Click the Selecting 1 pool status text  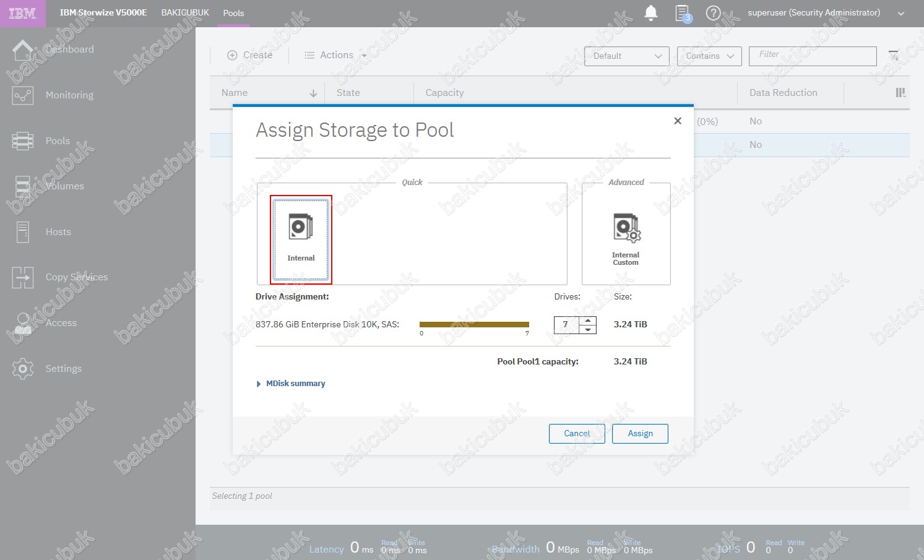pyautogui.click(x=242, y=496)
